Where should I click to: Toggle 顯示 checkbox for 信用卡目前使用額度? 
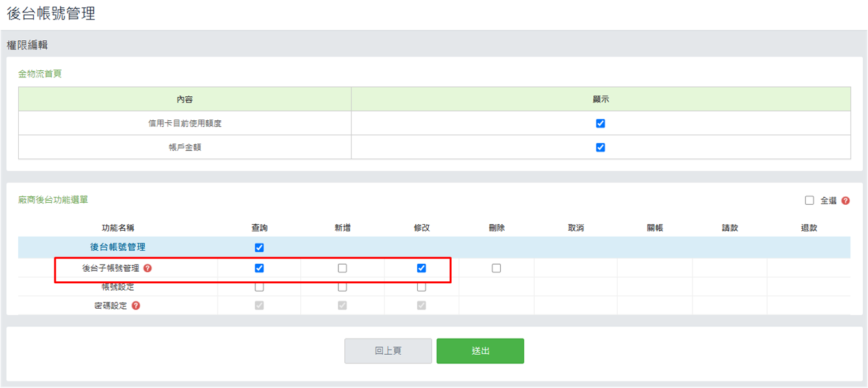tap(600, 123)
